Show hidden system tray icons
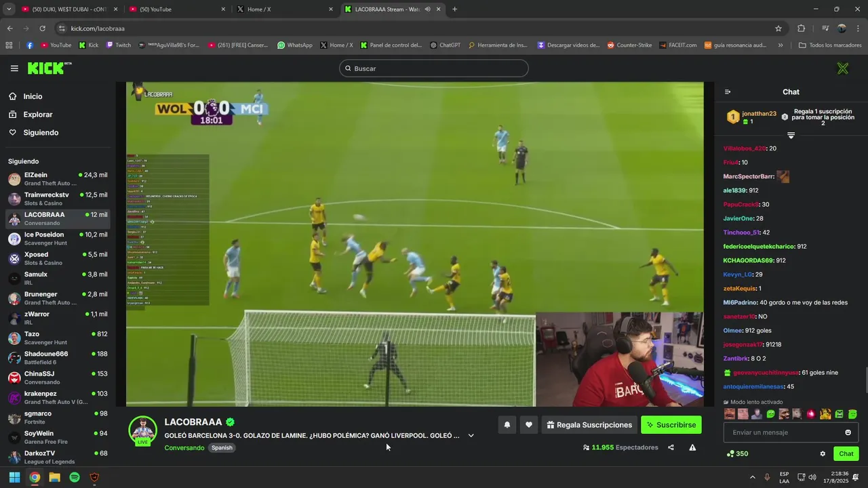The height and width of the screenshot is (488, 868). click(752, 477)
